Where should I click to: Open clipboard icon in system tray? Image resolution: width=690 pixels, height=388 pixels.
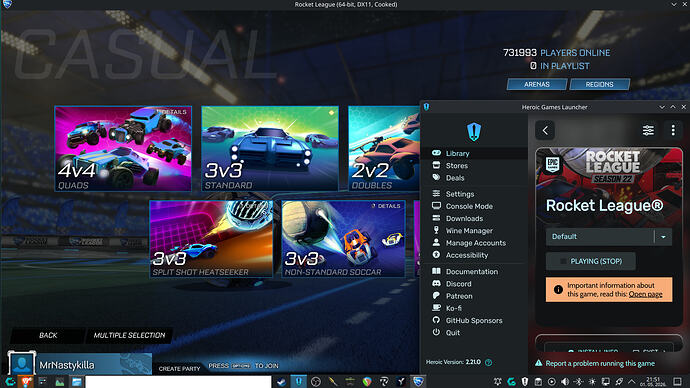pyautogui.click(x=538, y=381)
